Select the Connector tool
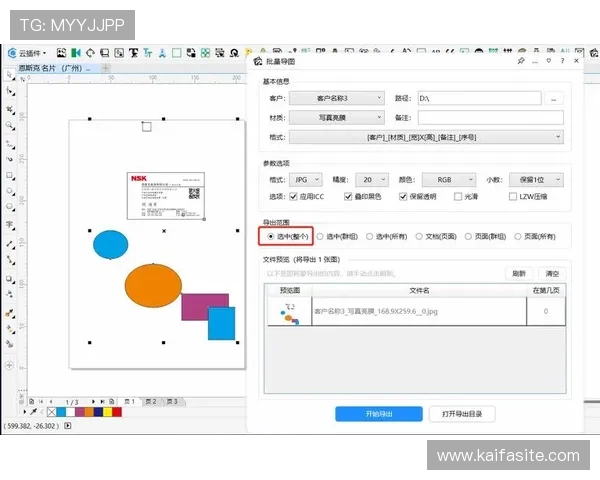 pyautogui.click(x=10, y=260)
